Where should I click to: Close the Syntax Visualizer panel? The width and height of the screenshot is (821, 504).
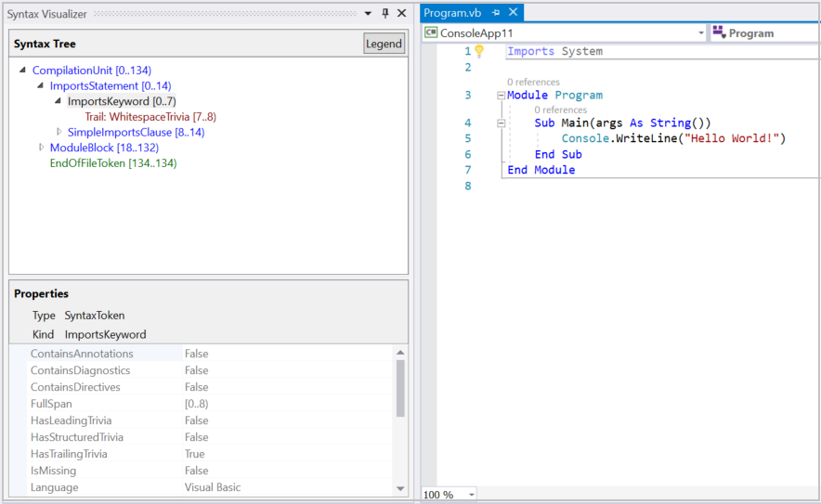pyautogui.click(x=401, y=13)
